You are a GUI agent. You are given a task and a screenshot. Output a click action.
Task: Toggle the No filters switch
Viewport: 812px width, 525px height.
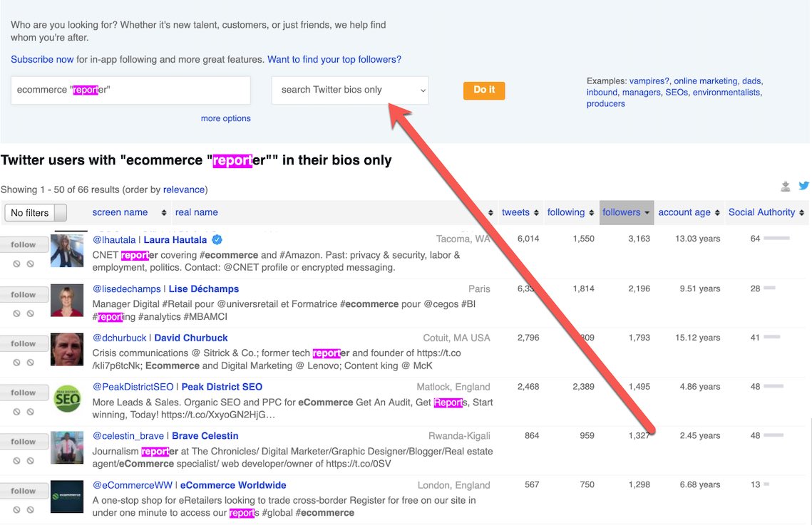(36, 213)
